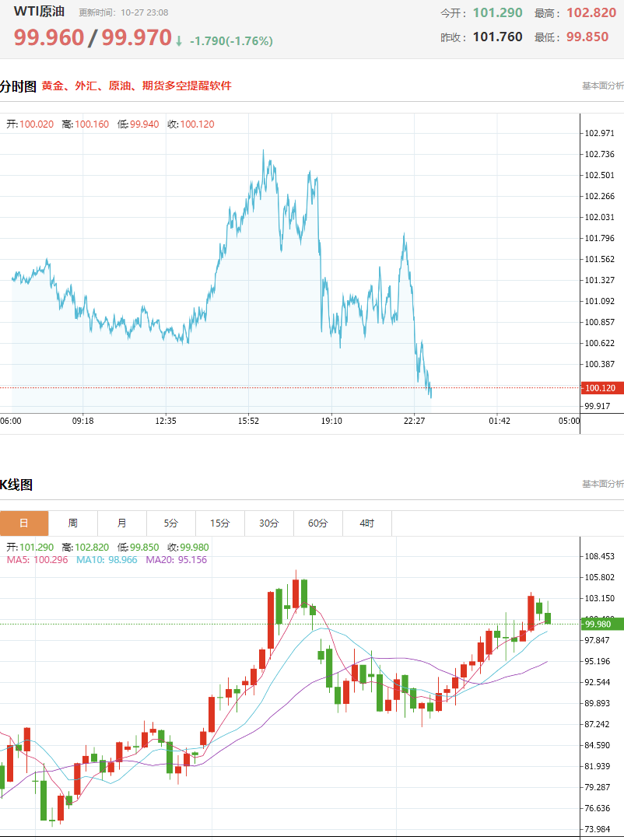The width and height of the screenshot is (624, 840).
Task: Click the 73.984 K-line axis label
Action: [598, 830]
